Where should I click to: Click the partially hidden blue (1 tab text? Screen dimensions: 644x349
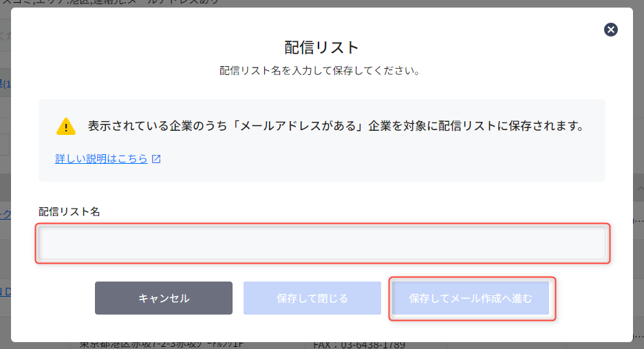[x=6, y=84]
